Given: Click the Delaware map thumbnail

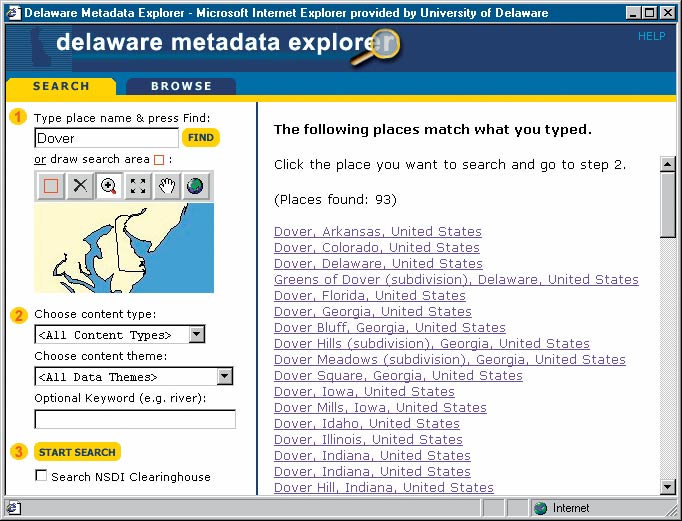Looking at the screenshot, I should [x=124, y=248].
